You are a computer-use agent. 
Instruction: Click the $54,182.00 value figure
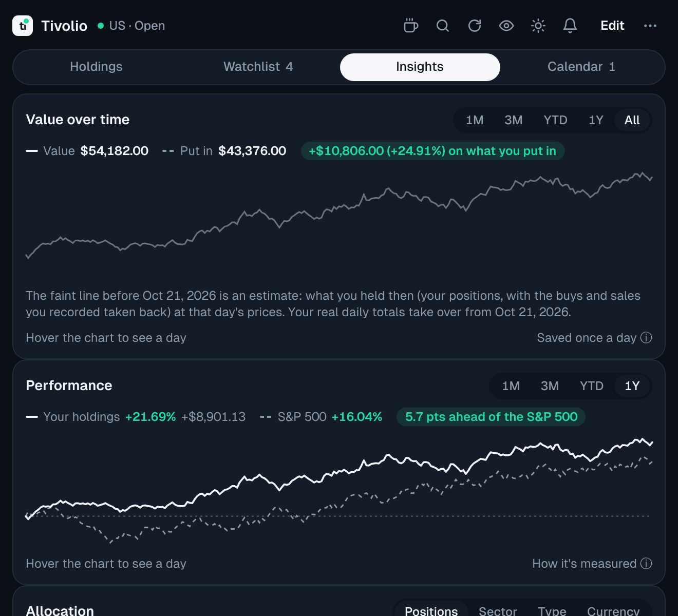(x=115, y=151)
